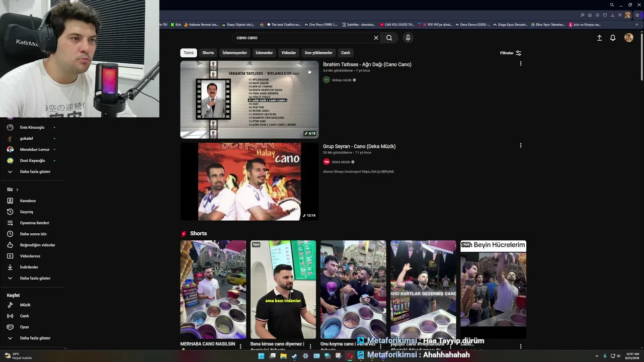Open Canlı broadcast icon under Keşfet
The width and height of the screenshot is (644, 362).
tap(10, 316)
